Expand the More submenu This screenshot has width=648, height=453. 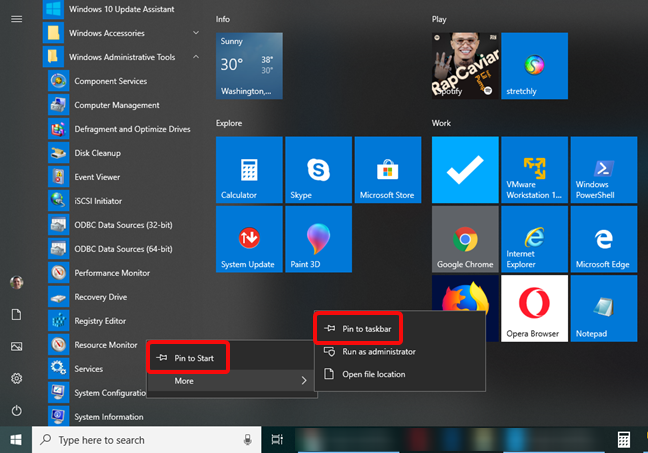tap(228, 381)
